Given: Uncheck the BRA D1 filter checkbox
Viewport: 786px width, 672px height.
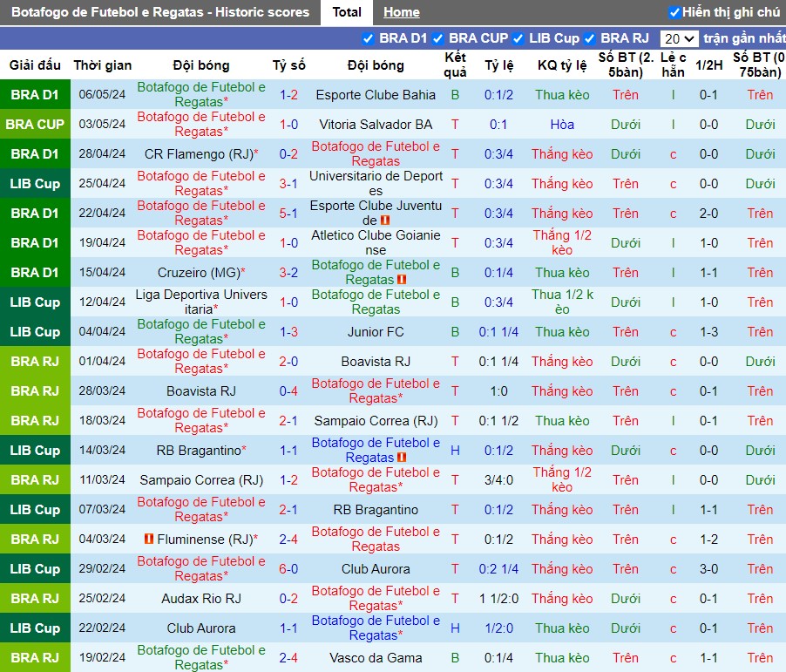Looking at the screenshot, I should coord(368,38).
